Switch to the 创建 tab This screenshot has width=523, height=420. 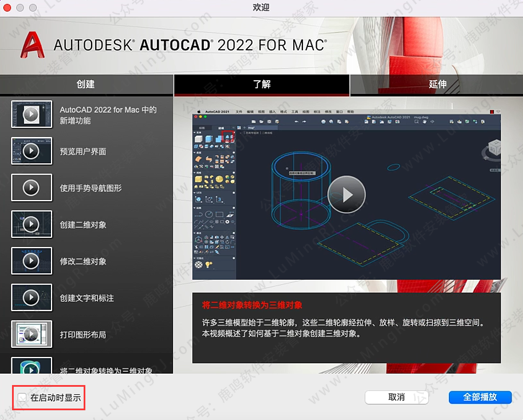(x=86, y=84)
